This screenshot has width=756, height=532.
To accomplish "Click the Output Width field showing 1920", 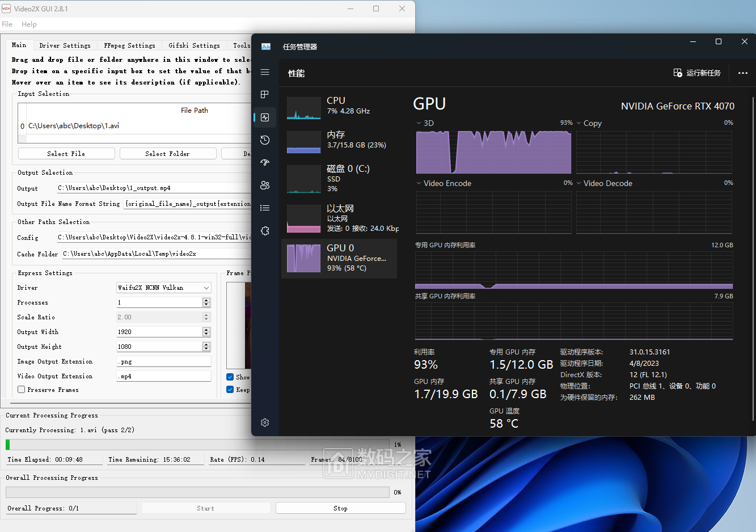I will click(159, 332).
